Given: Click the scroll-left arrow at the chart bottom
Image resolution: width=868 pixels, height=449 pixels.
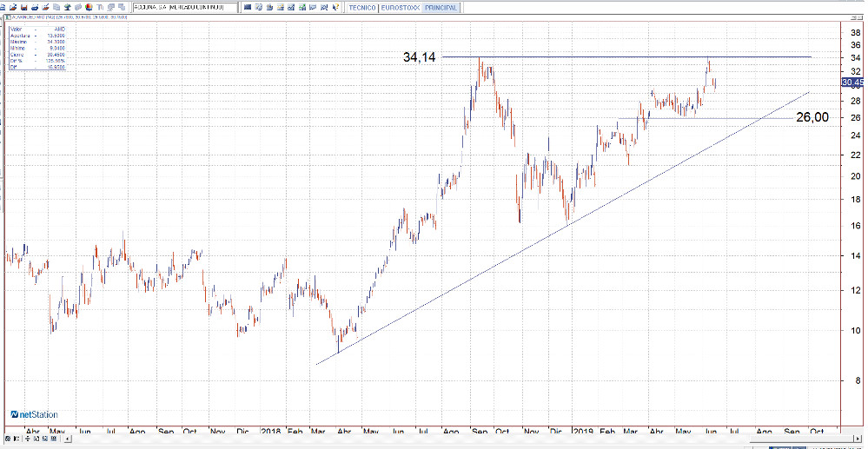Looking at the screenshot, I should coord(68,439).
